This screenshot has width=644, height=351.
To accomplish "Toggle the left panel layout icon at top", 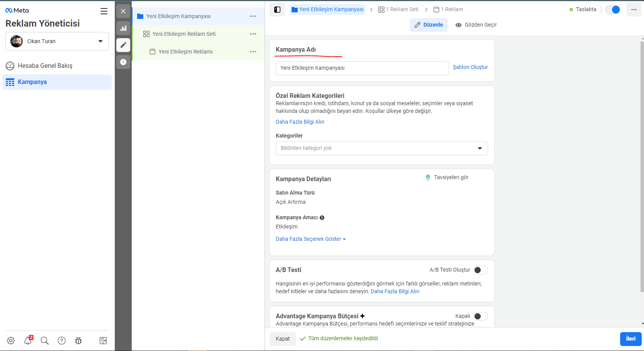I will click(277, 10).
